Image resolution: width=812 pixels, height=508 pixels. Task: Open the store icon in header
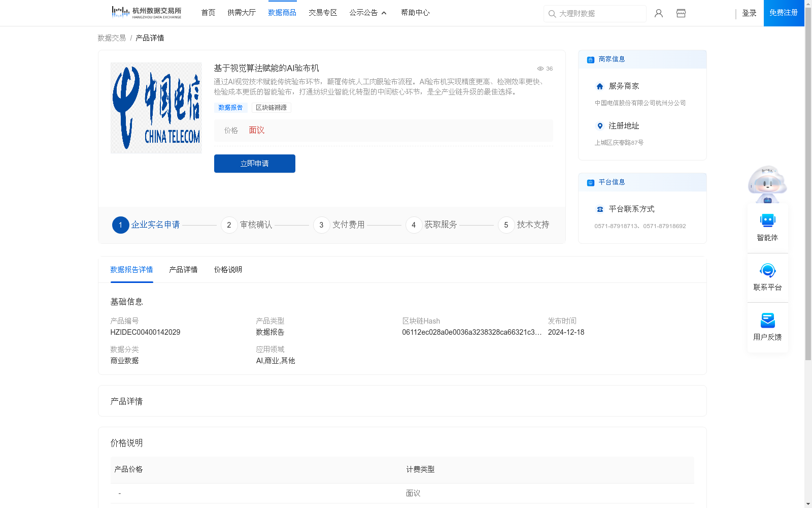click(x=681, y=13)
